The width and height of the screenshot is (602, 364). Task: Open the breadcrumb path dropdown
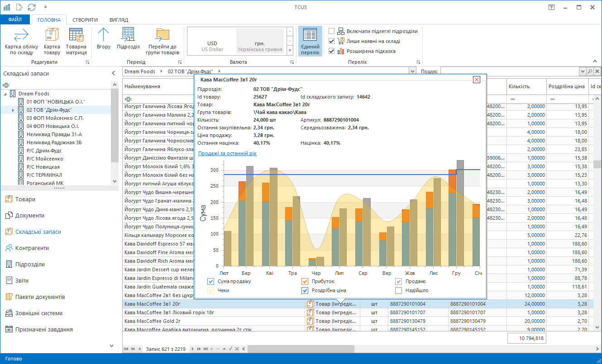412,71
